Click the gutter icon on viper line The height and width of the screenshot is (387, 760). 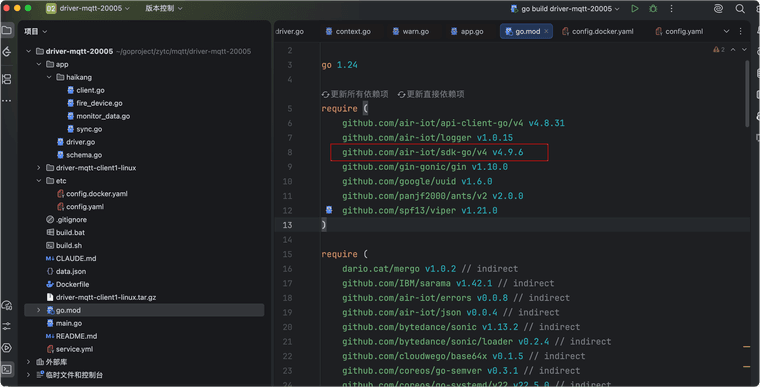329,210
